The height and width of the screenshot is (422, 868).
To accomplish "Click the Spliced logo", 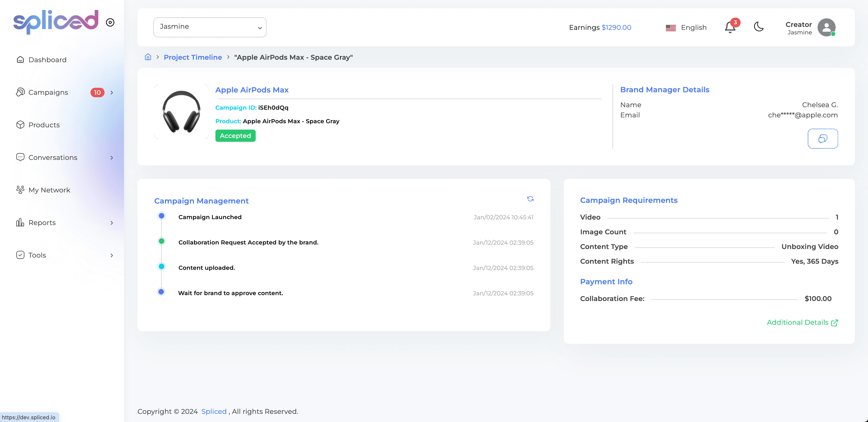I will tap(56, 22).
